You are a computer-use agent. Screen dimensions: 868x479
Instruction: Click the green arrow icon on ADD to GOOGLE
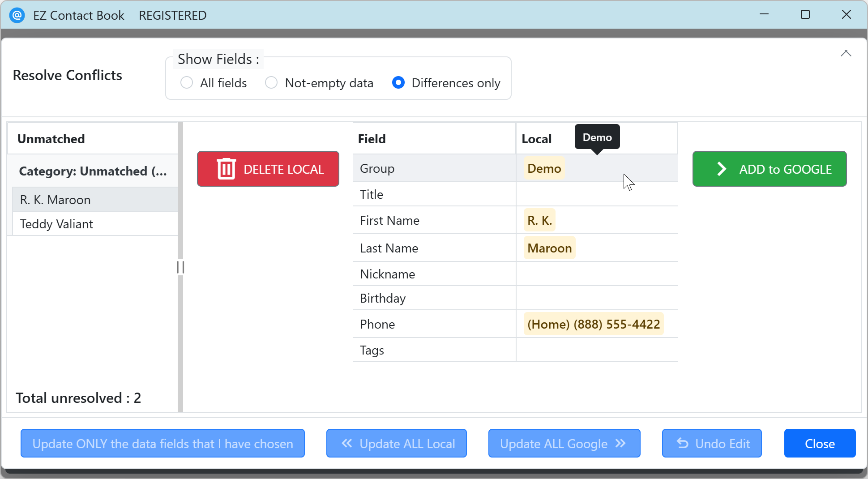pyautogui.click(x=721, y=169)
